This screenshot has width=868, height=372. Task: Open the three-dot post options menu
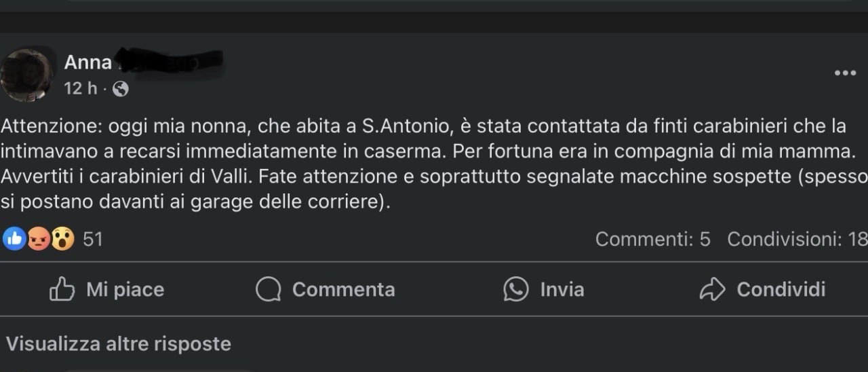tap(845, 73)
